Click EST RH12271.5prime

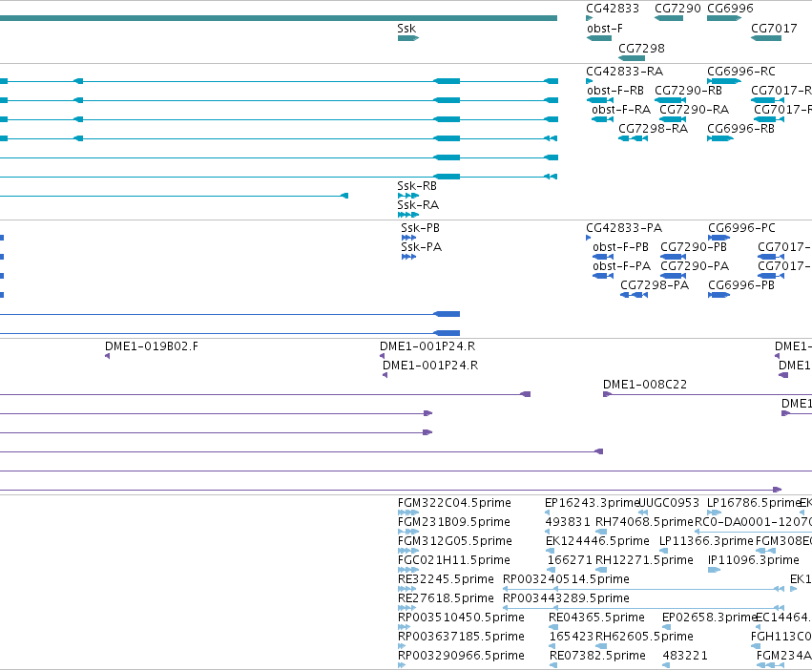point(644,560)
